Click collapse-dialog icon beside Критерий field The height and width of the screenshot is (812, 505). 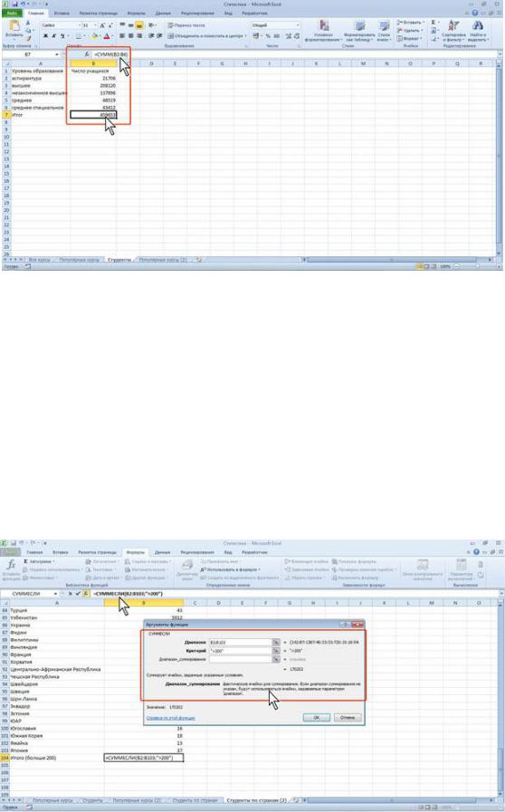click(276, 651)
